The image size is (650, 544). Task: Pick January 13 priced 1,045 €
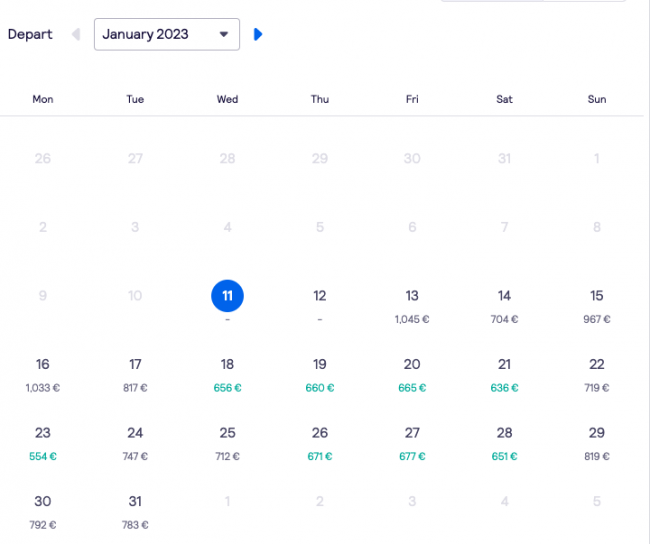coord(412,306)
